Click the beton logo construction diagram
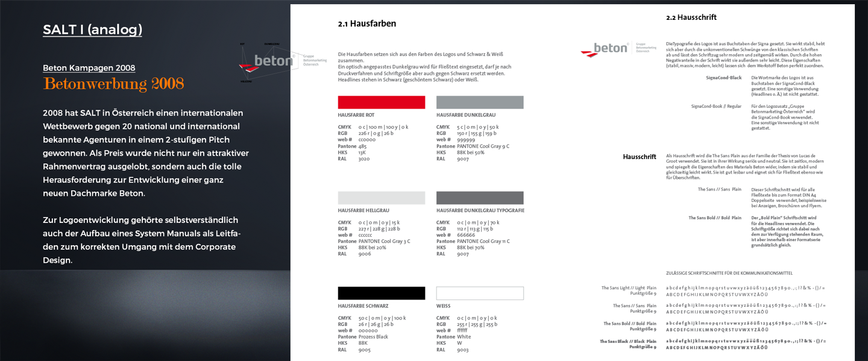 click(x=265, y=61)
